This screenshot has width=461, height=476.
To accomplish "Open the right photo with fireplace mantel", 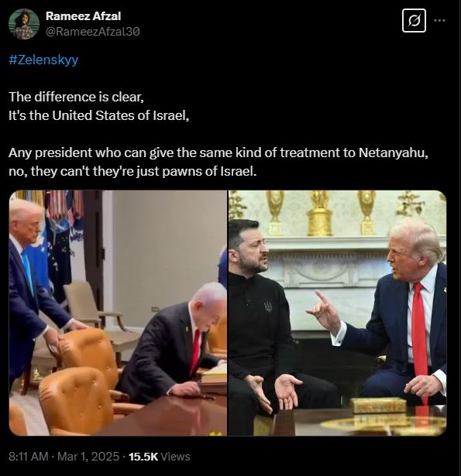I will coord(337,313).
